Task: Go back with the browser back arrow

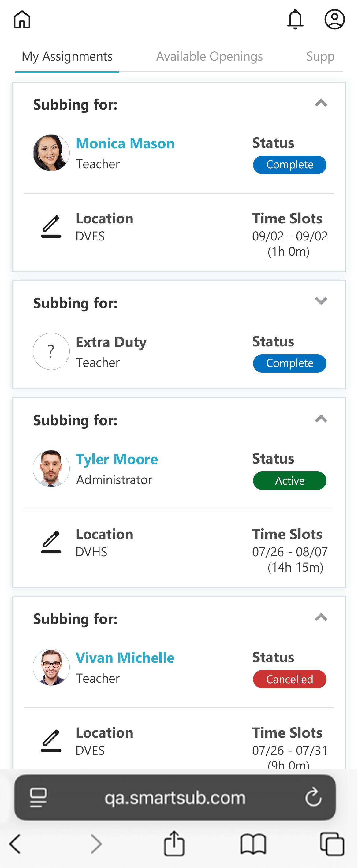Action: click(x=16, y=844)
